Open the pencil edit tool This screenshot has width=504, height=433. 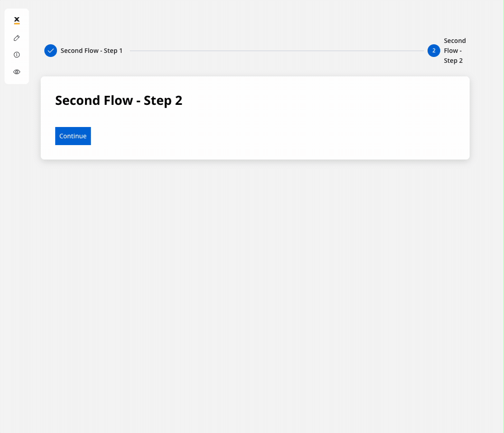[17, 38]
